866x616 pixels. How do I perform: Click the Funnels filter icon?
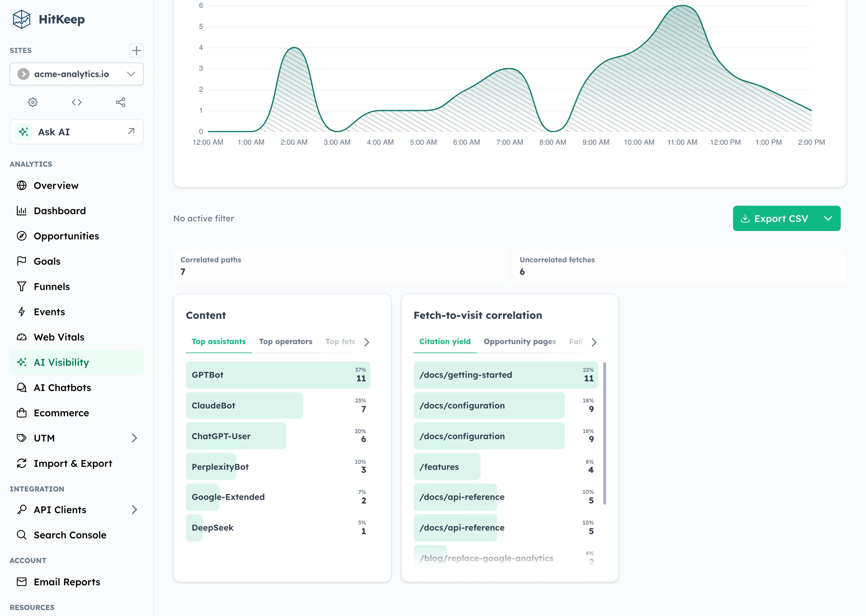pyautogui.click(x=22, y=286)
